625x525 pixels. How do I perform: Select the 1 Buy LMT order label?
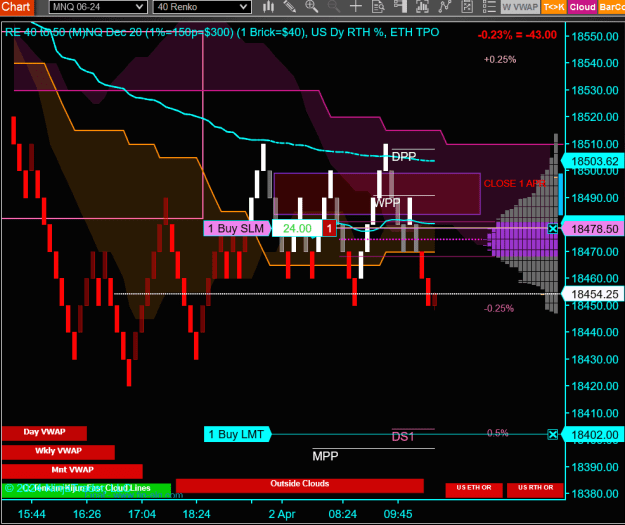[x=237, y=434]
